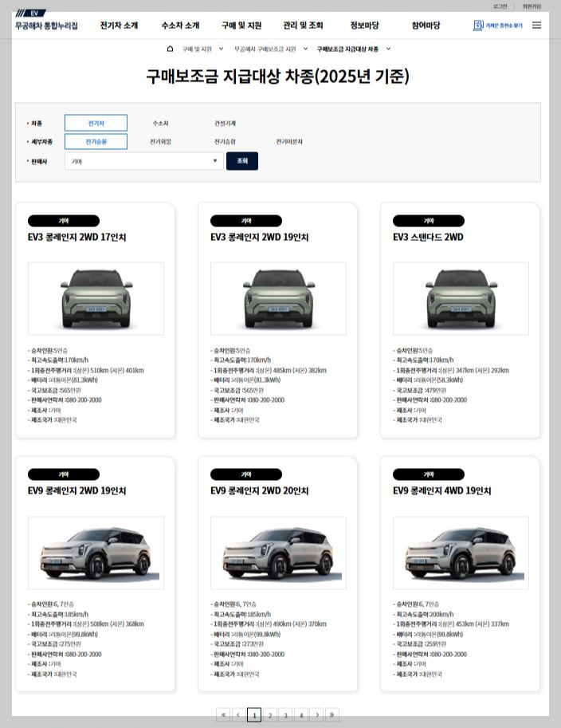561x728 pixels.
Task: Select 전기화물 sub-type option
Action: pyautogui.click(x=160, y=142)
